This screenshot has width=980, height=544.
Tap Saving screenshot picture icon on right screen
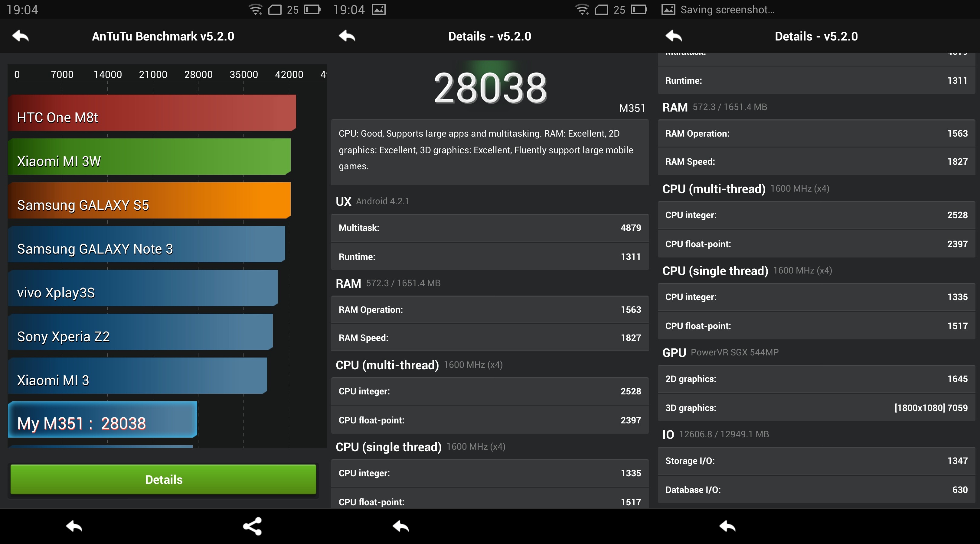(x=668, y=9)
